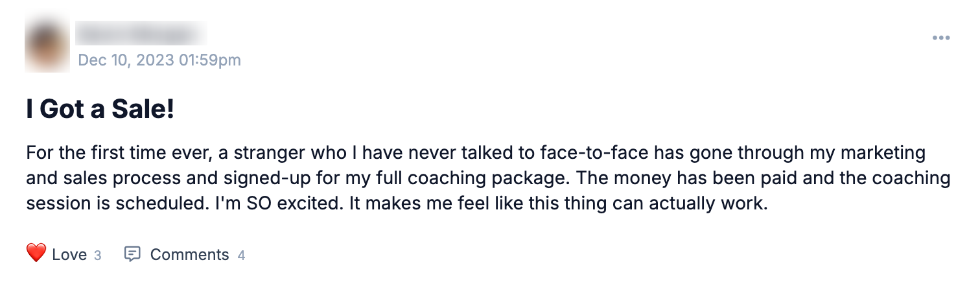Viewport: 980px width, 284px height.
Task: Open the 'I Got a Sale!' post title
Action: pyautogui.click(x=100, y=110)
